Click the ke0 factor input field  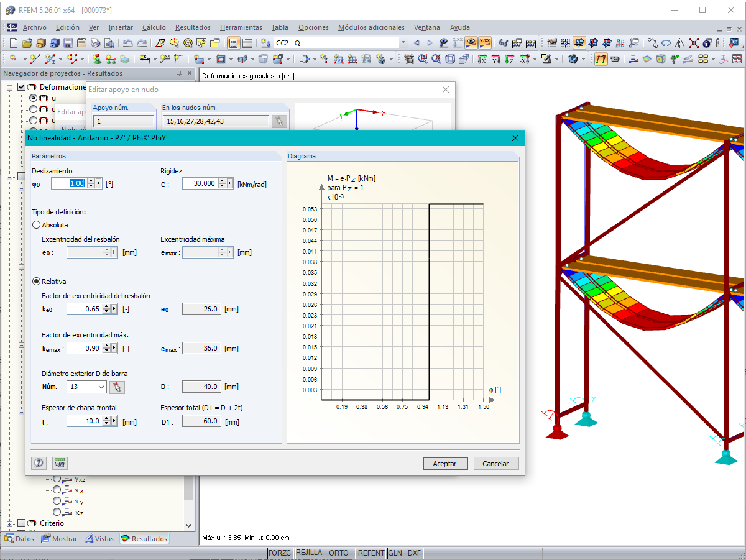84,309
